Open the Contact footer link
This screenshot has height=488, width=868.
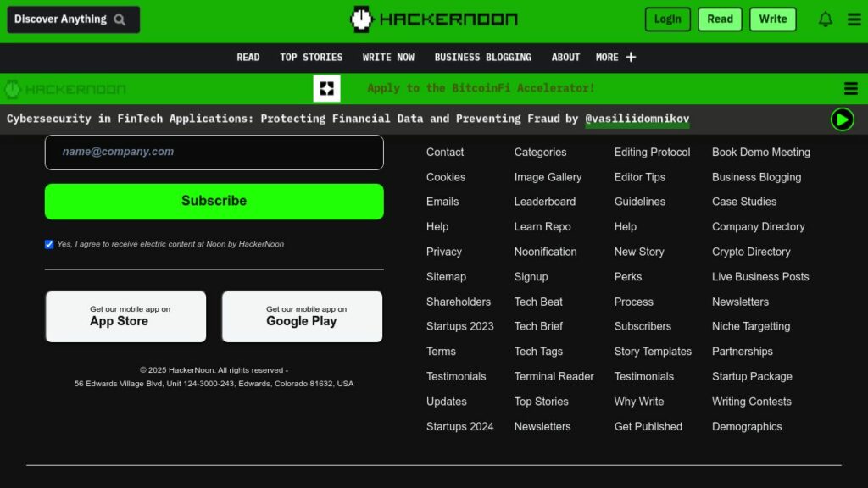tap(444, 152)
